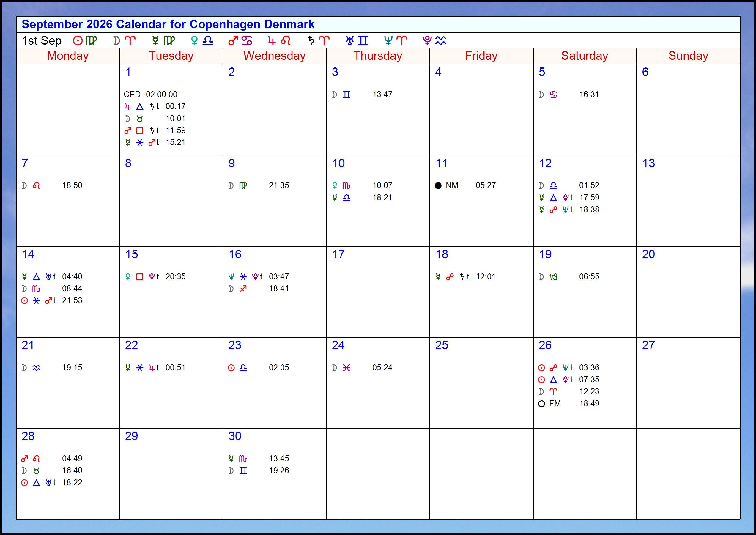Select the Mars glyph at 04:49 on day 28
The width and height of the screenshot is (756, 535).
click(x=24, y=459)
